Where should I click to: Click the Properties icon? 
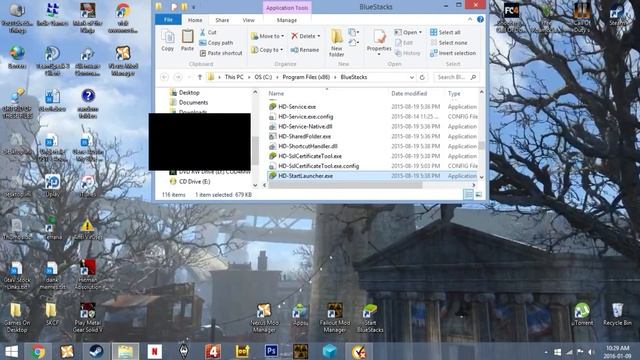click(x=379, y=38)
